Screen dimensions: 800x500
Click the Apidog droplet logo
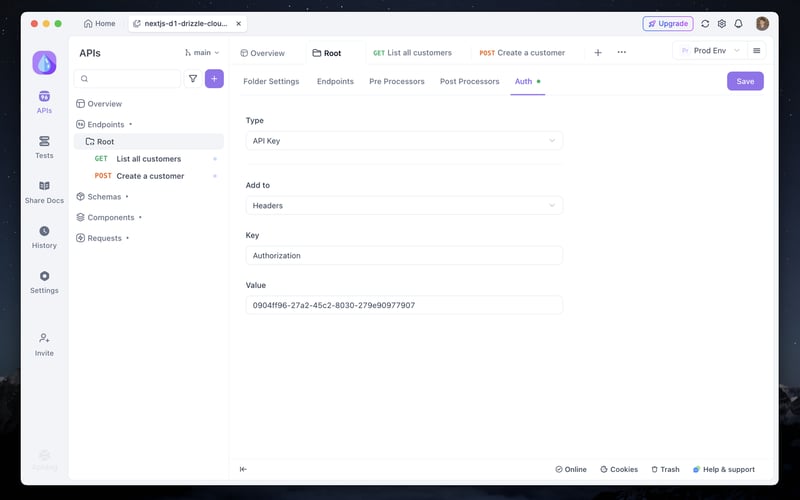click(44, 63)
